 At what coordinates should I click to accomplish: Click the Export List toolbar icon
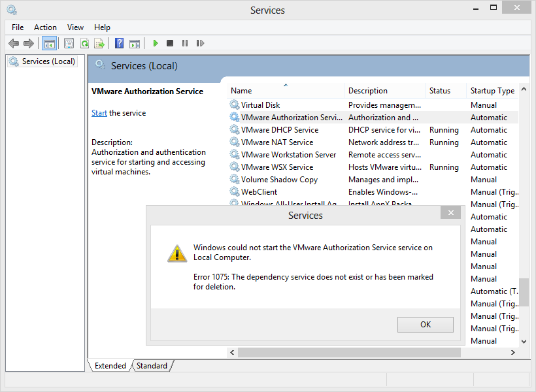99,44
